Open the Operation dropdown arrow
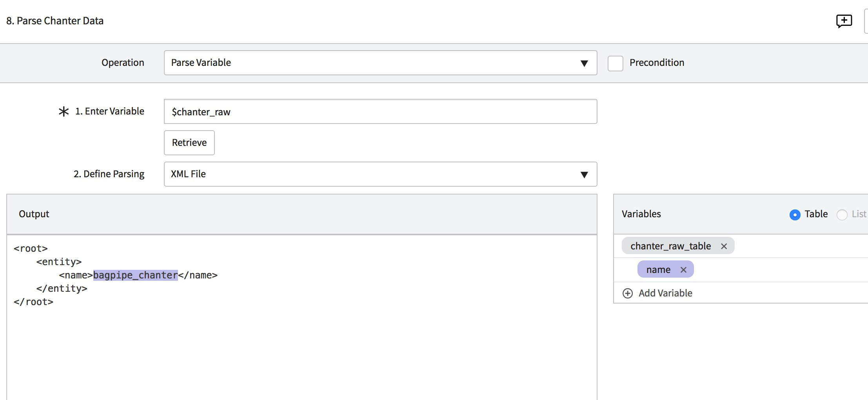Viewport: 868px width, 400px height. pos(584,63)
